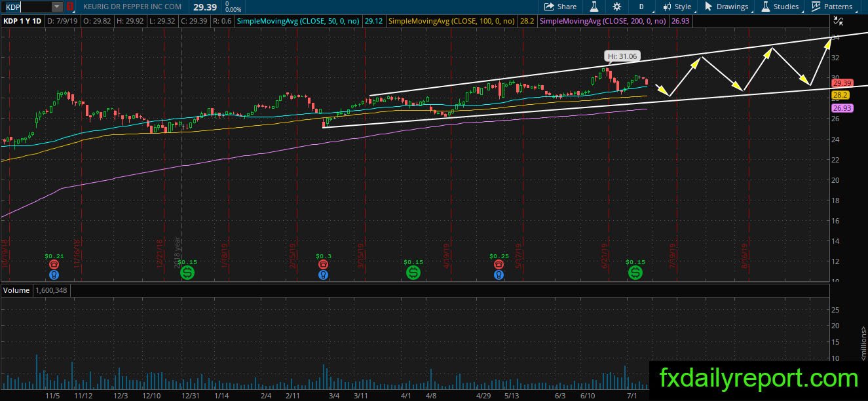Click the red icon beside the symbol box
This screenshot has width=868, height=401.
pos(70,7)
